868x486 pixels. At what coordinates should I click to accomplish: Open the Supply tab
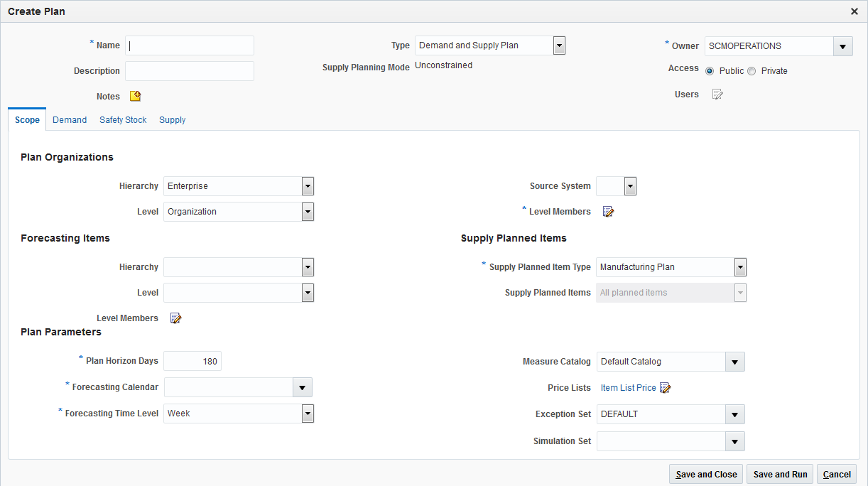click(x=172, y=120)
